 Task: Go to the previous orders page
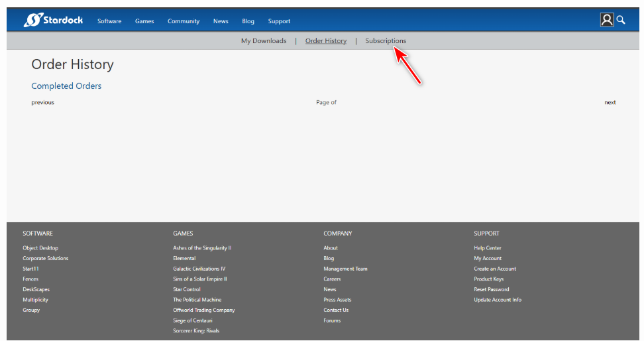[x=42, y=102]
